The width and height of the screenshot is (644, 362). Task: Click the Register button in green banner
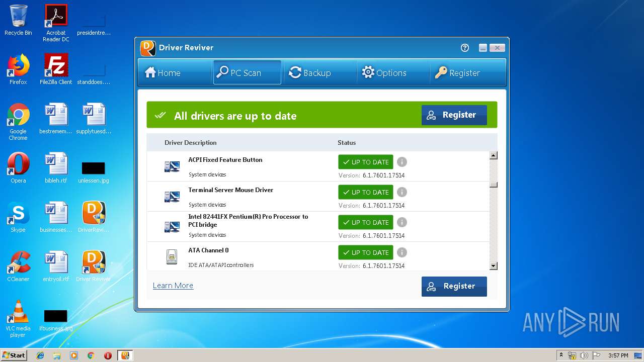coord(454,115)
